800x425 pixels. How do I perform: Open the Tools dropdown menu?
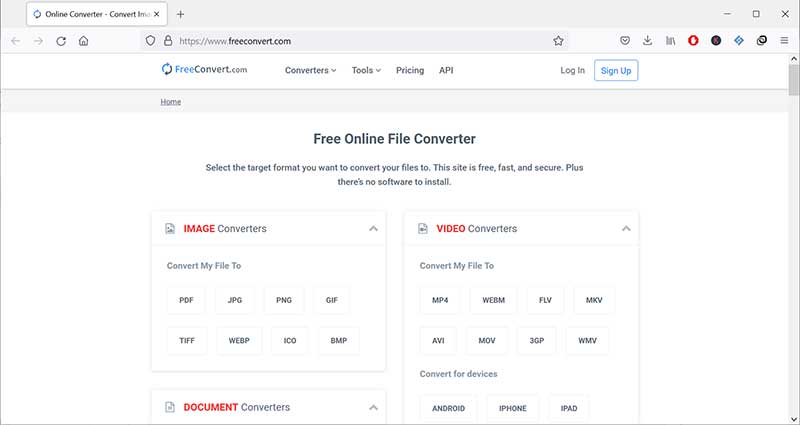[x=366, y=70]
